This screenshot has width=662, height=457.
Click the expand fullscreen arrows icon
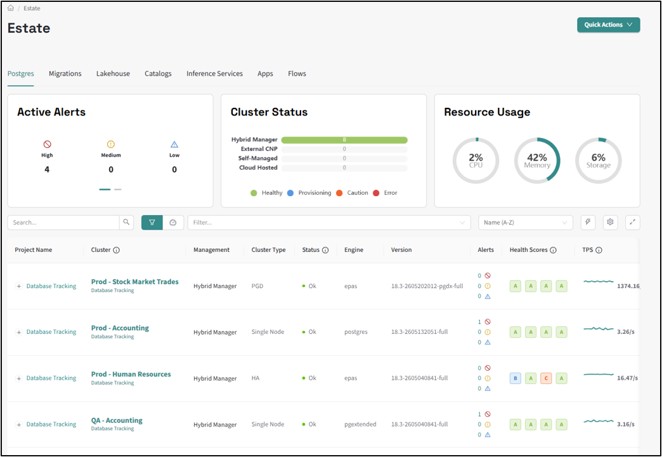coord(632,222)
